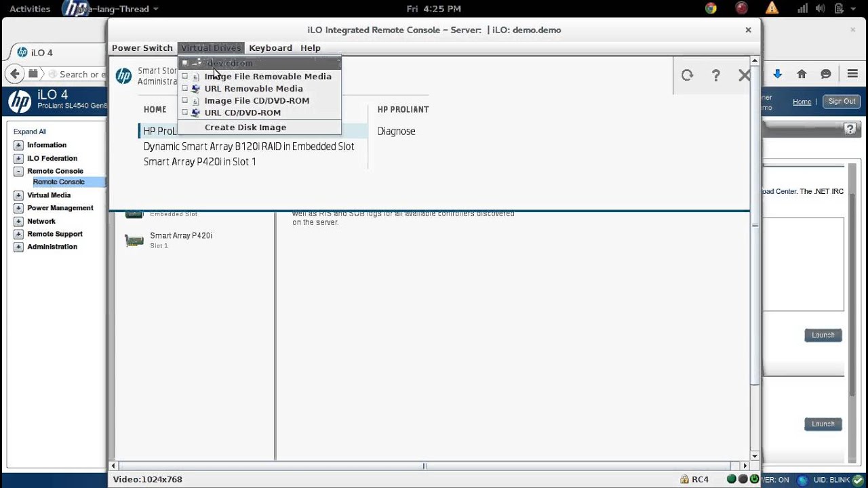Go to the Firefox home page icon
This screenshot has height=488, width=868.
point(802,74)
